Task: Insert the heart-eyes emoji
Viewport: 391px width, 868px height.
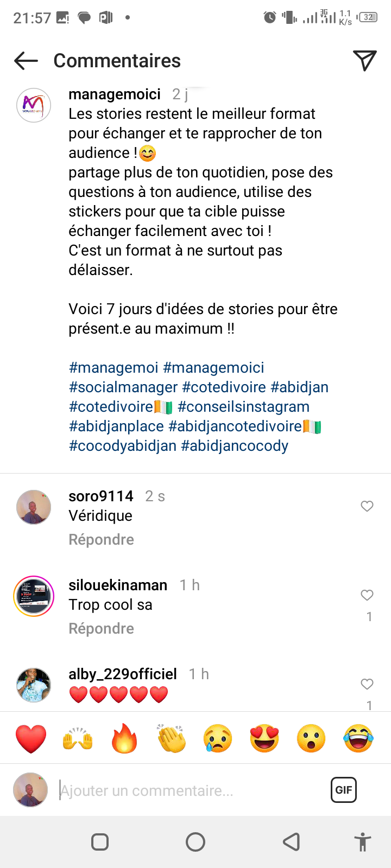Action: pos(264,738)
